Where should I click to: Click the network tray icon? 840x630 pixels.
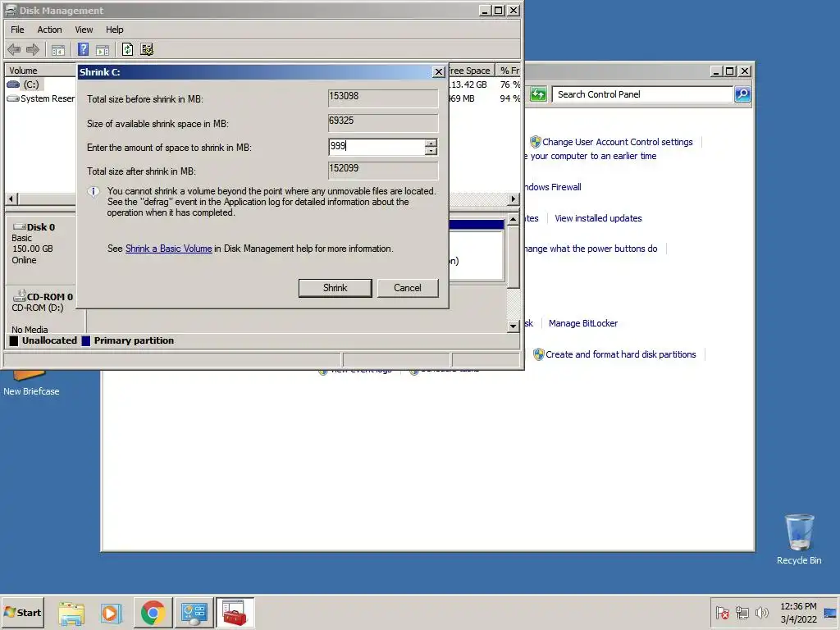click(742, 612)
